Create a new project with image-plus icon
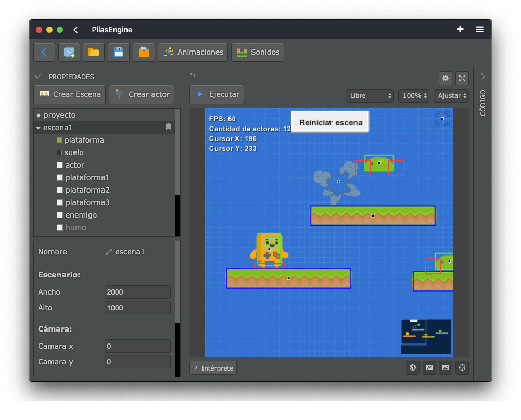Viewport: 521px width, 420px height. point(69,52)
